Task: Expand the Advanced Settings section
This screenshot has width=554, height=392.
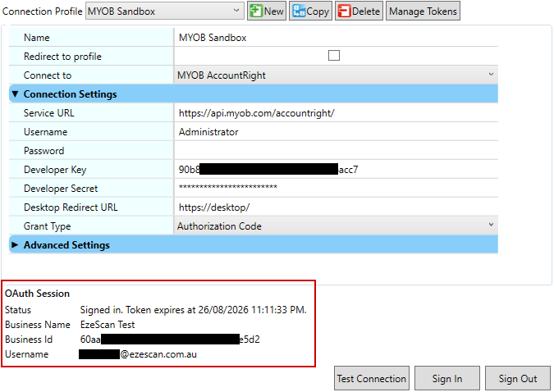Action: click(15, 244)
